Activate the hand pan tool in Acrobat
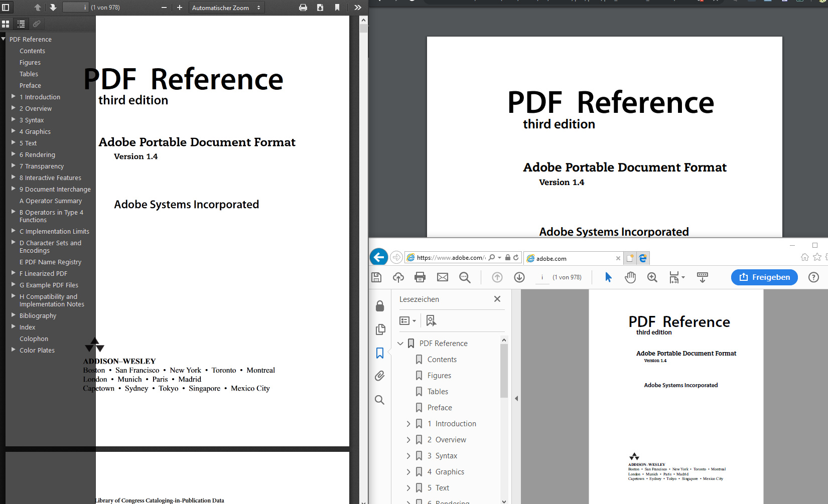The height and width of the screenshot is (504, 828). (630, 277)
